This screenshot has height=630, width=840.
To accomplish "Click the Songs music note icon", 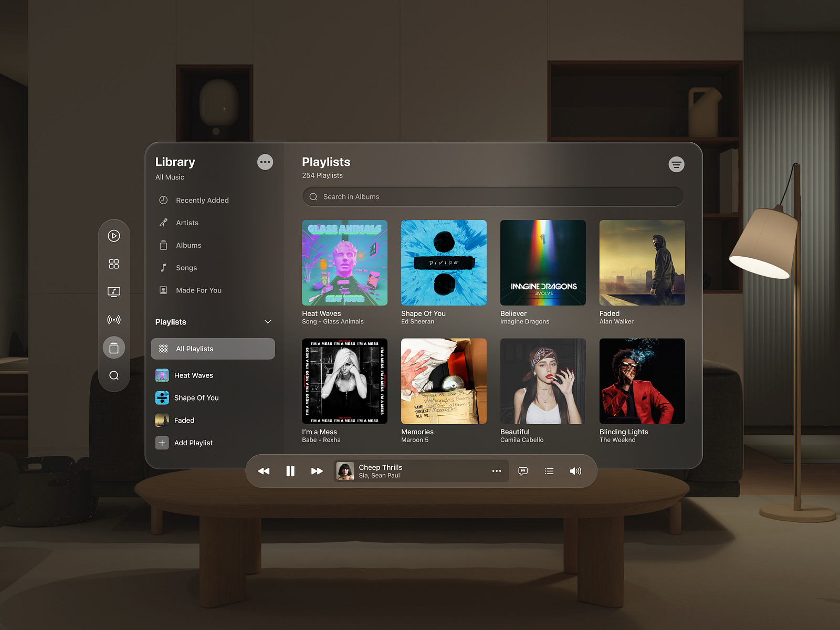I will tap(163, 268).
